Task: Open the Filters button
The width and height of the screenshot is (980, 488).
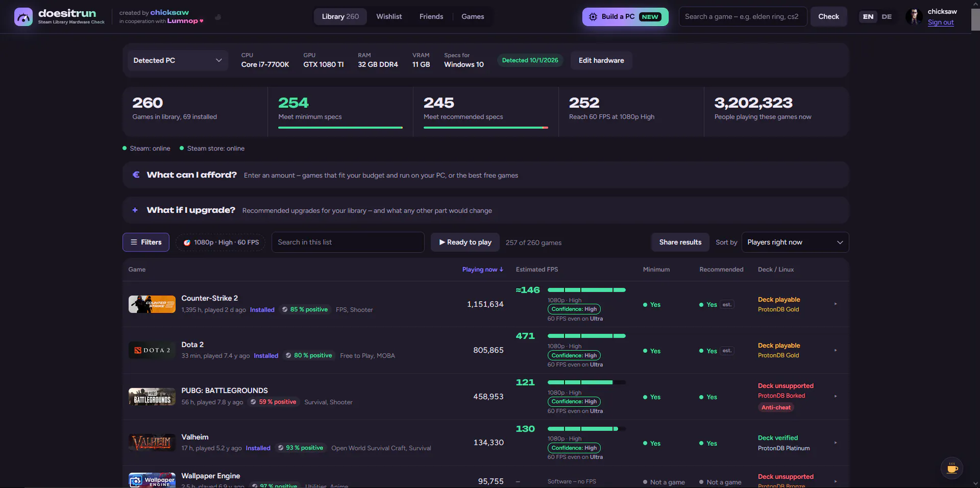Action: coord(146,242)
